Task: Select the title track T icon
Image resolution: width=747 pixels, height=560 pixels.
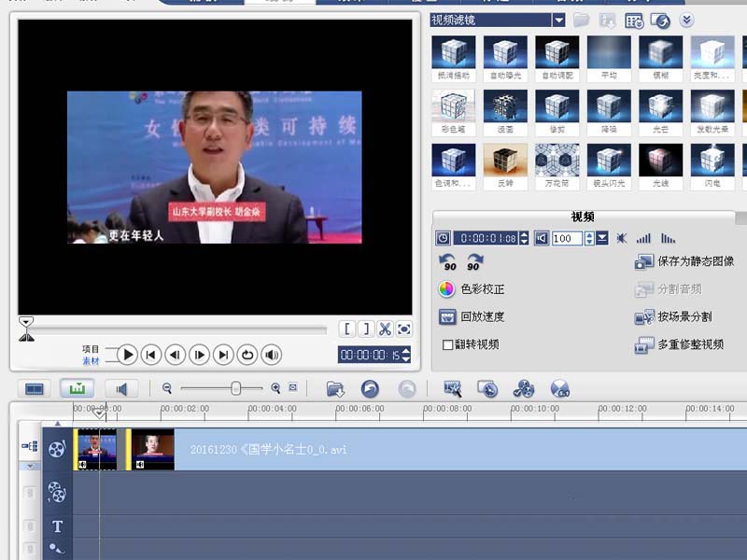Action: [x=57, y=526]
